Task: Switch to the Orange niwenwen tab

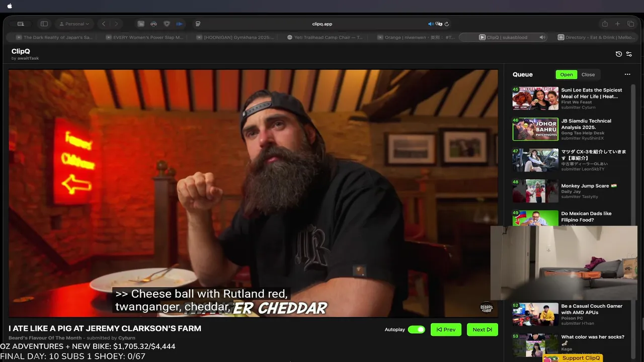Action: (416, 37)
